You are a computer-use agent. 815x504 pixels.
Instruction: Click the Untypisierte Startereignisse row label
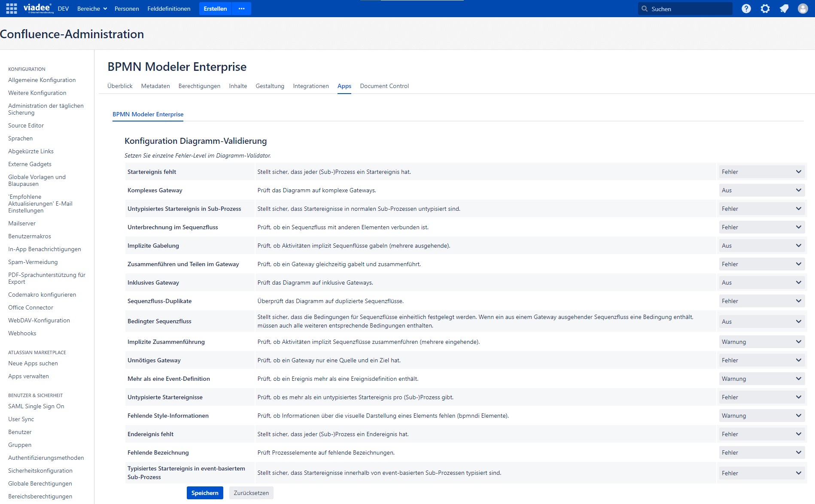click(165, 397)
